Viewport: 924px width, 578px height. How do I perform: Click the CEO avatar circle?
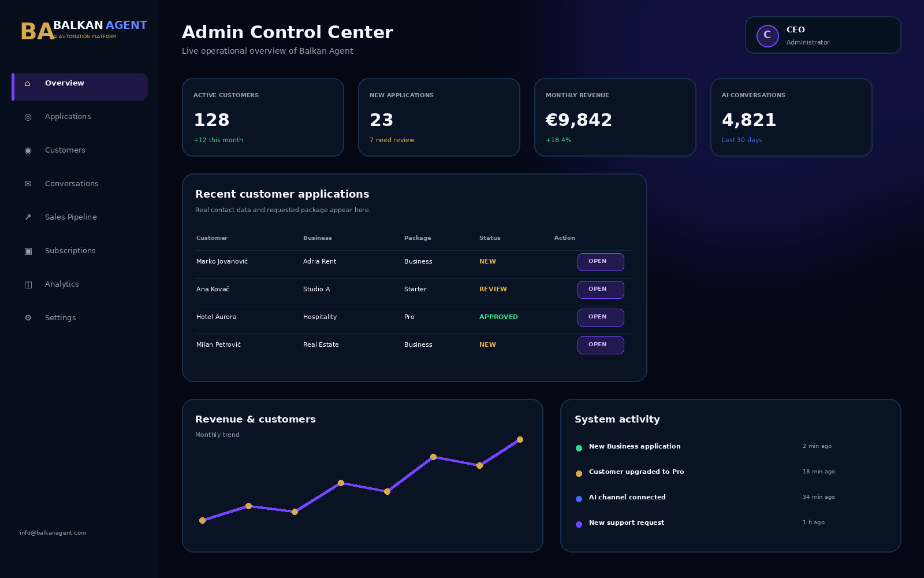pos(767,36)
